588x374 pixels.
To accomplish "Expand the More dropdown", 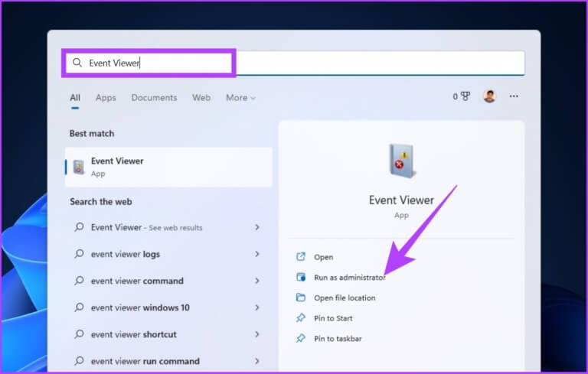I will (240, 98).
